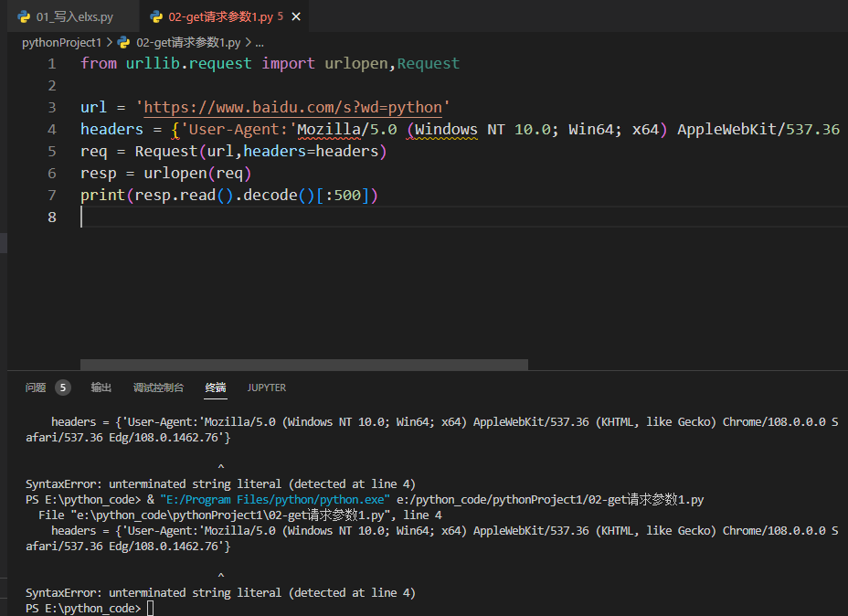Image resolution: width=848 pixels, height=616 pixels.
Task: Expand the breadcrumb ellipsis symbol list
Action: click(x=260, y=42)
